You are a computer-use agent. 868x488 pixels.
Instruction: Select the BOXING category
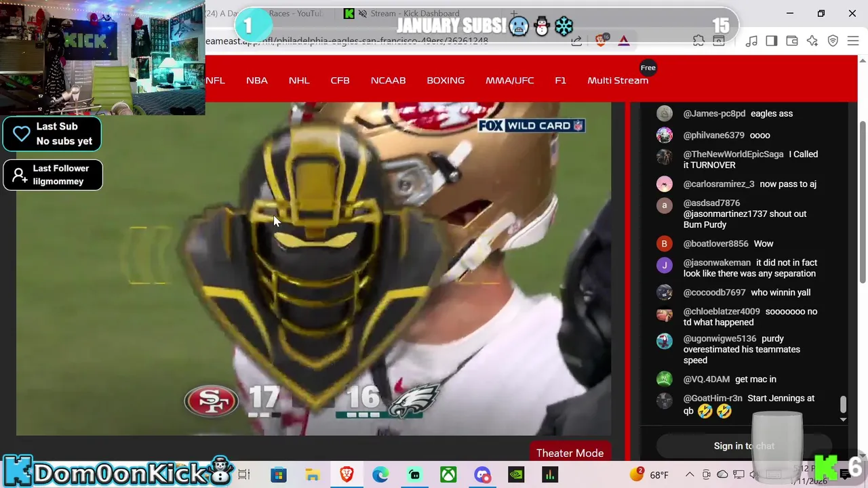pyautogui.click(x=446, y=80)
